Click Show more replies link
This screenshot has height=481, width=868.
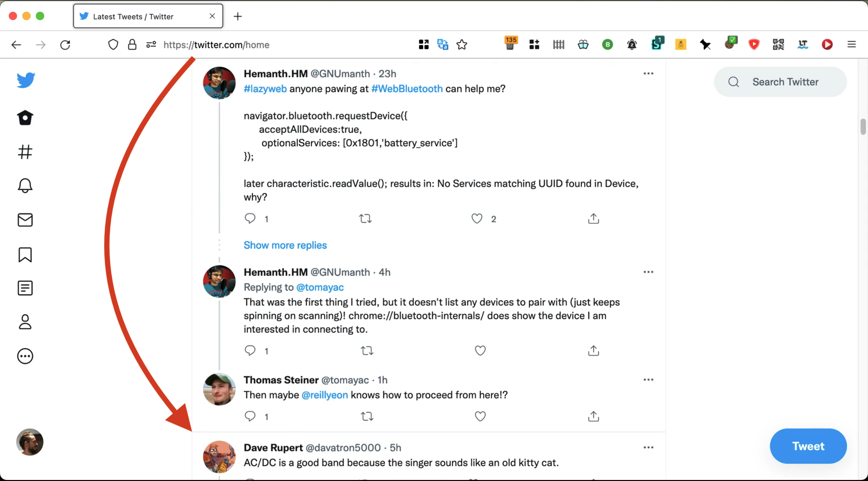[x=285, y=245]
